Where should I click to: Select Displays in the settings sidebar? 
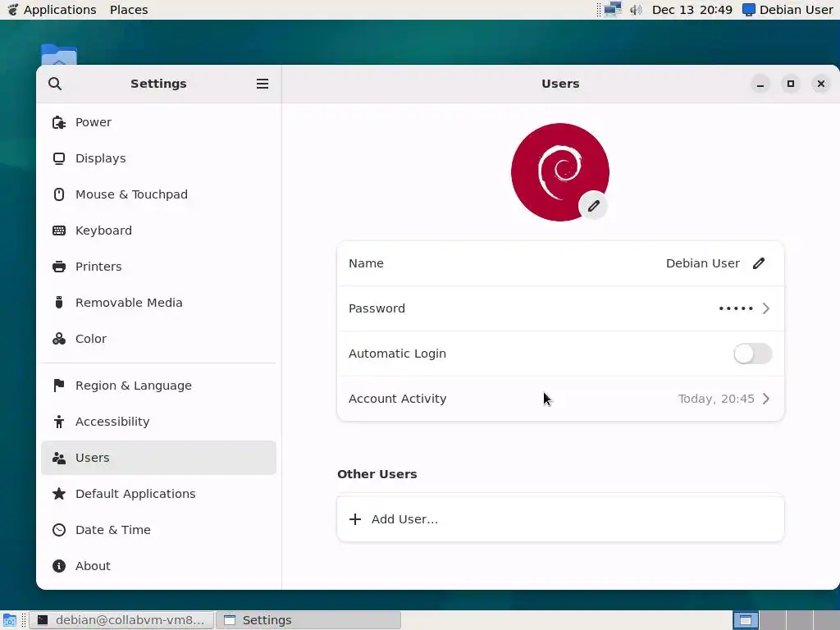click(158, 158)
